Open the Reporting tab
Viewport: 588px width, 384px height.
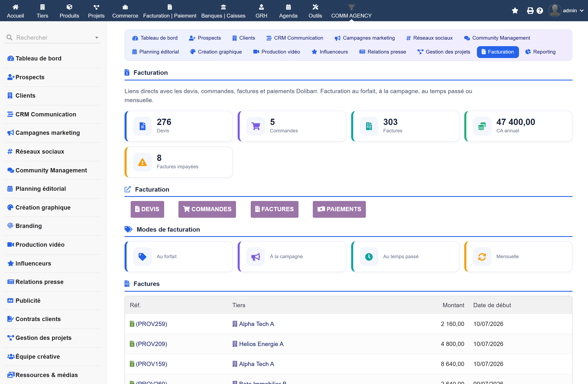click(540, 52)
